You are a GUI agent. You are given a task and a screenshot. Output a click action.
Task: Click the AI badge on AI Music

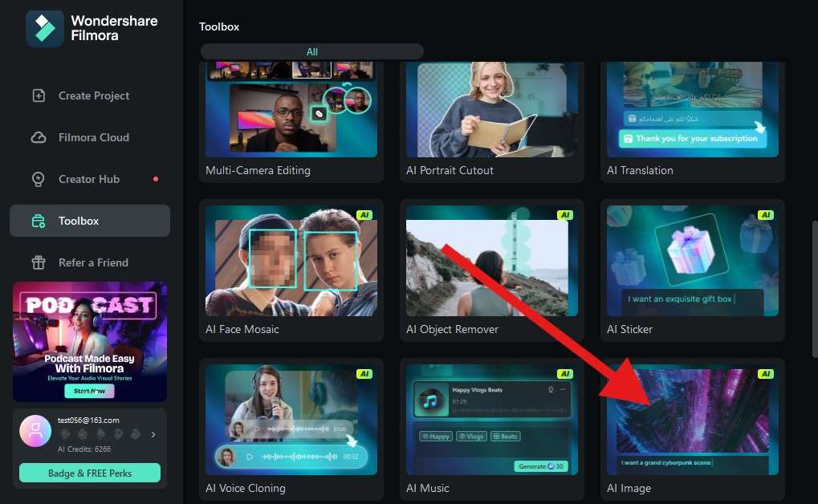click(565, 374)
